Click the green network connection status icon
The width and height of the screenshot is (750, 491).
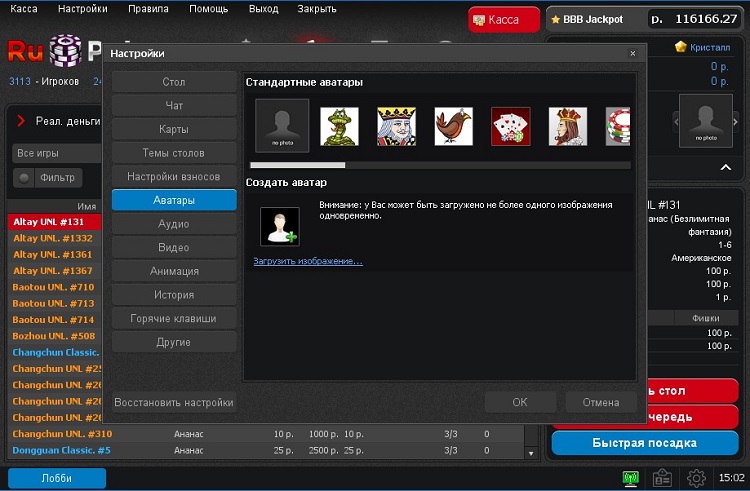click(x=630, y=478)
